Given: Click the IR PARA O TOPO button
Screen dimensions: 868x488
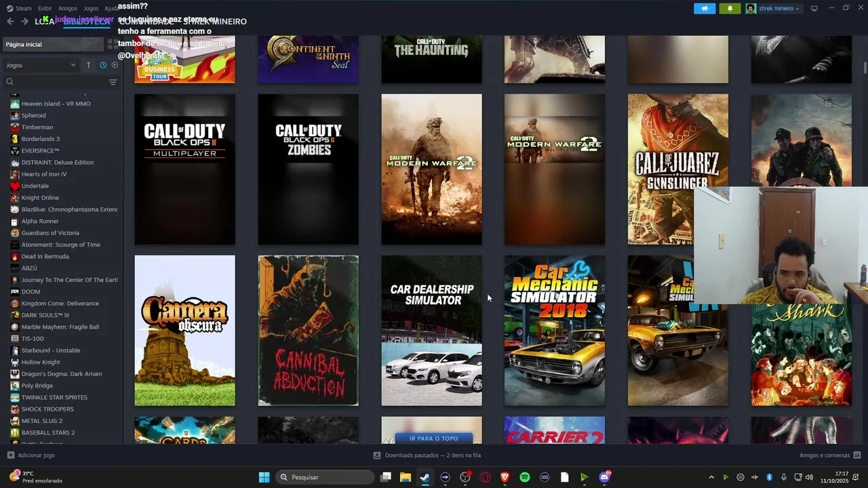Looking at the screenshot, I should pos(433,439).
